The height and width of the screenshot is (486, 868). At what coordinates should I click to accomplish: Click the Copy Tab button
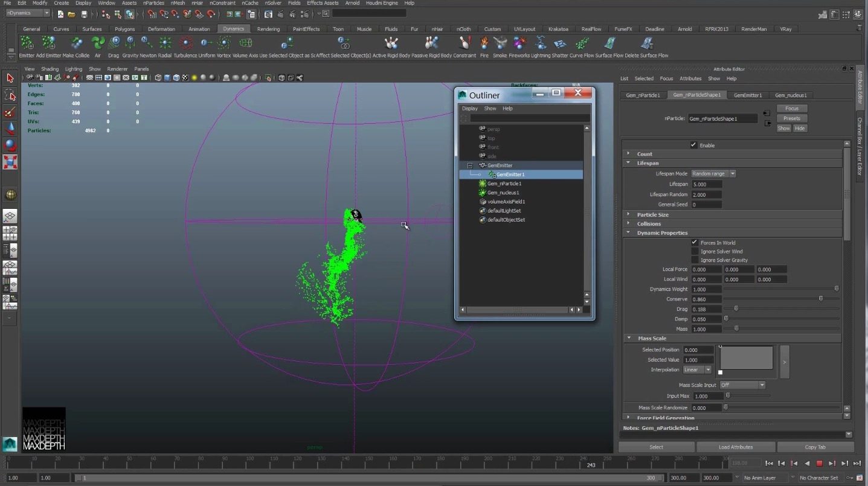tap(815, 447)
